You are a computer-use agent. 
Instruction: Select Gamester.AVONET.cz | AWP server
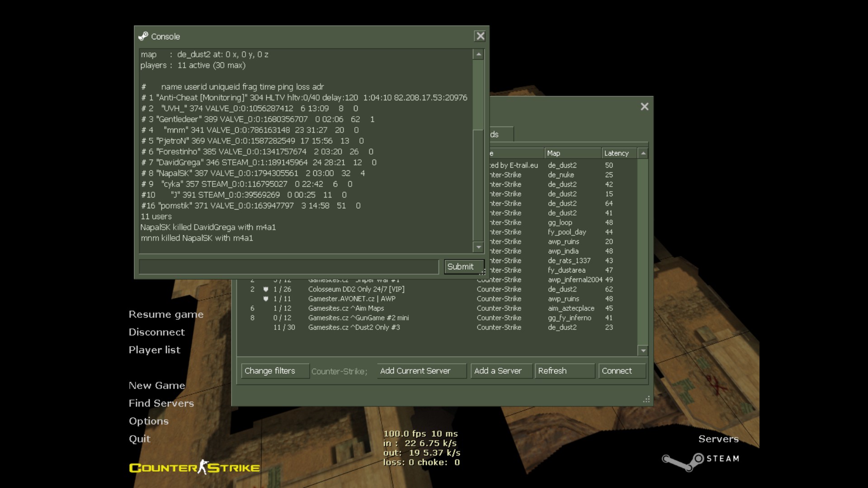[x=437, y=299]
